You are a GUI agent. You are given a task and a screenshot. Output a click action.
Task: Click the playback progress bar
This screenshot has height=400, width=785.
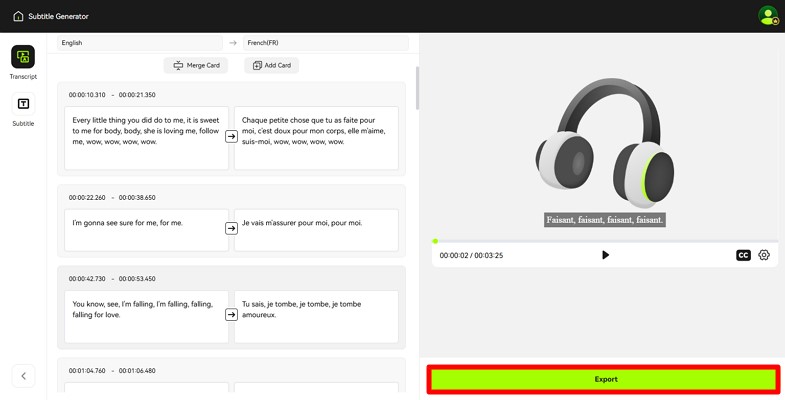click(605, 241)
